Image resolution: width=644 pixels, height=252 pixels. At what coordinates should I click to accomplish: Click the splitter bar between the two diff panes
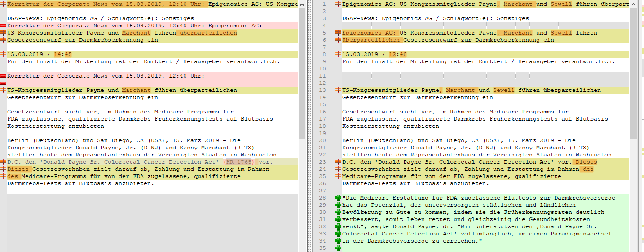pyautogui.click(x=309, y=126)
